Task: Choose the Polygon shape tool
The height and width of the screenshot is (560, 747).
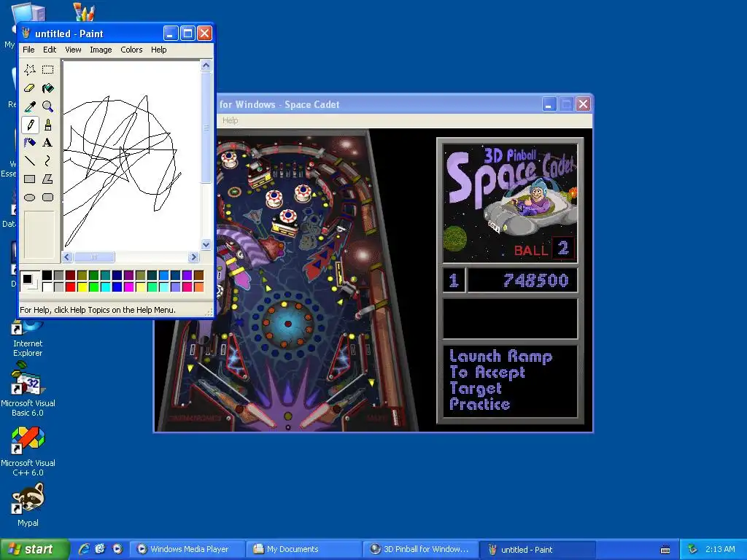Action: [47, 179]
